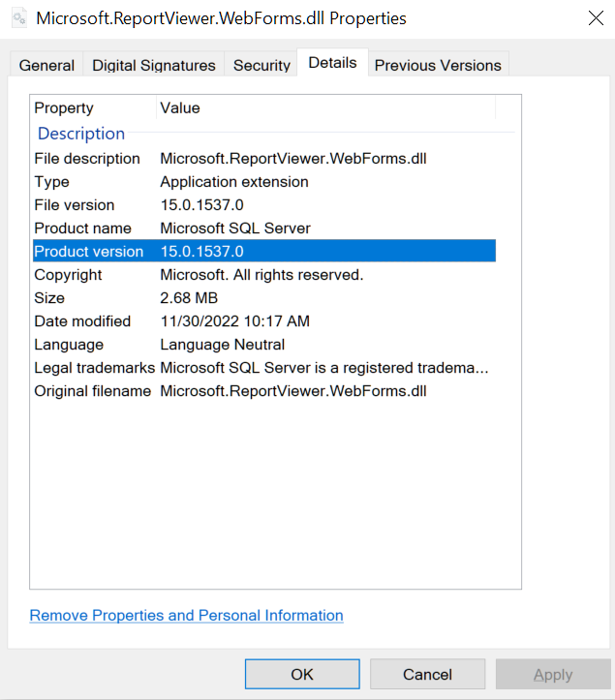Screen dimensions: 615x700
Task: Click value '2.68 MB'
Action: 189,298
